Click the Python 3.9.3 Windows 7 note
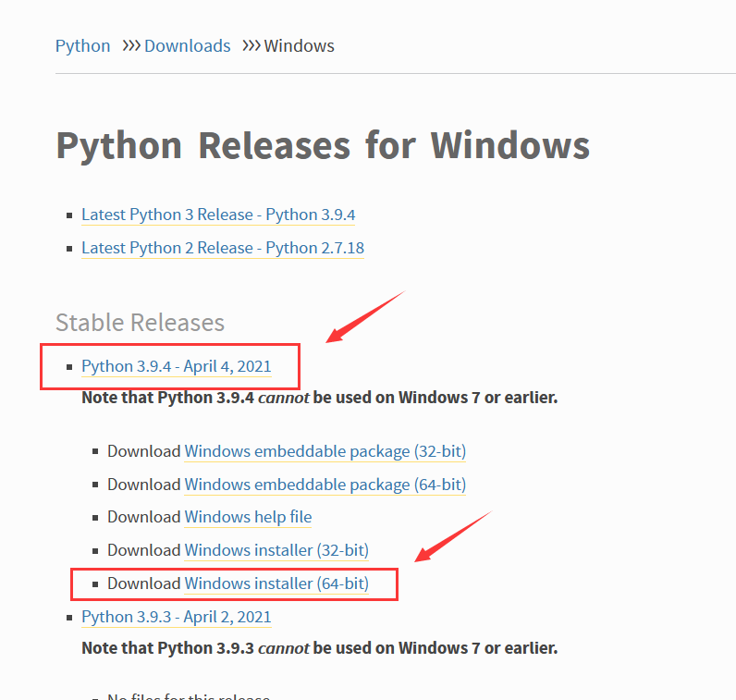The image size is (736, 700). [x=320, y=648]
